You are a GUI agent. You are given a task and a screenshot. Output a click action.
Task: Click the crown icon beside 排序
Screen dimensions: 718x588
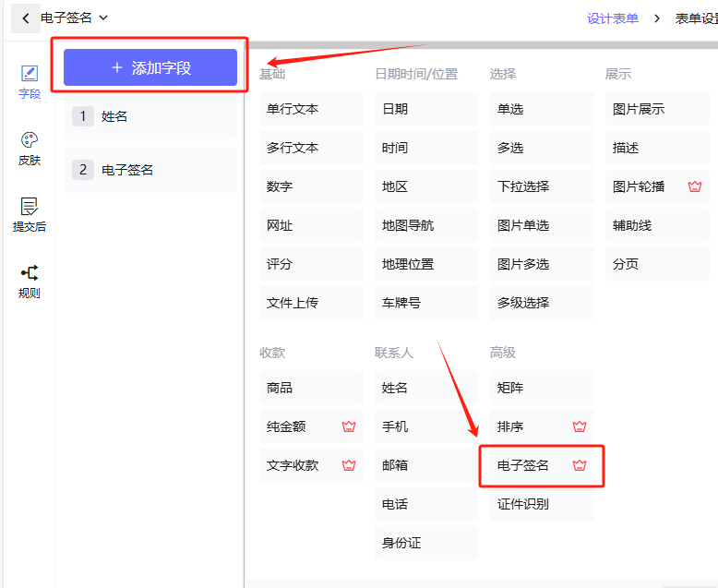[x=580, y=426]
